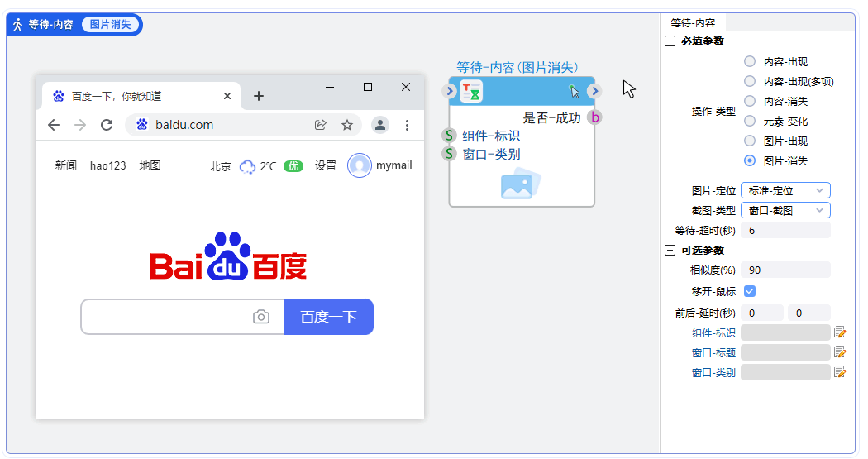Open the 图片-定位 dropdown
The height and width of the screenshot is (459, 868).
coord(785,190)
